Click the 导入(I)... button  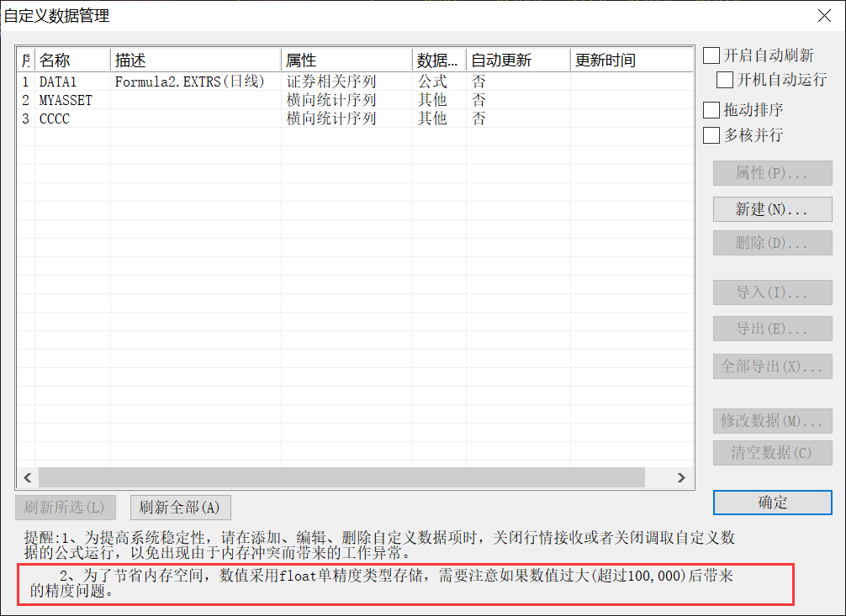point(773,292)
